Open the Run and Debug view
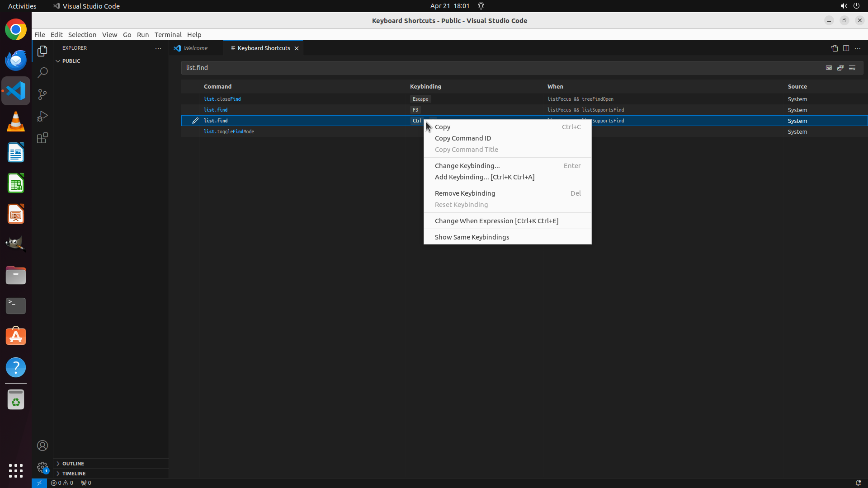The image size is (868, 488). click(x=42, y=116)
